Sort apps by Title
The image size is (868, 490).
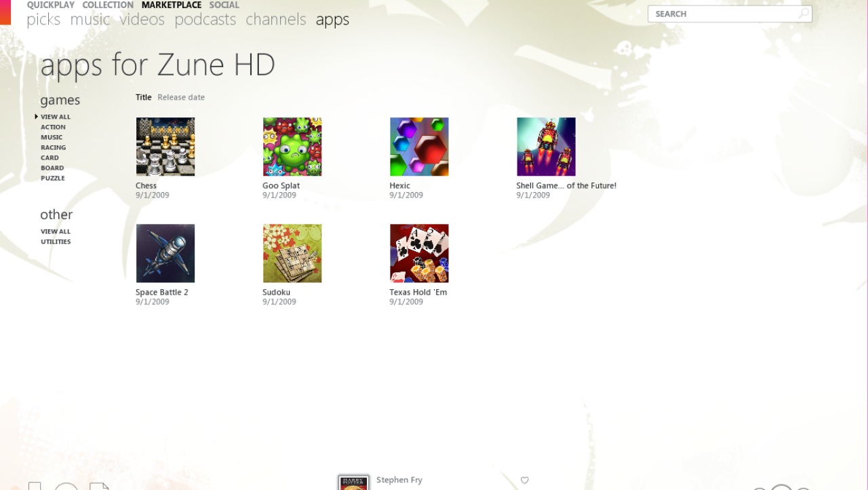point(144,97)
